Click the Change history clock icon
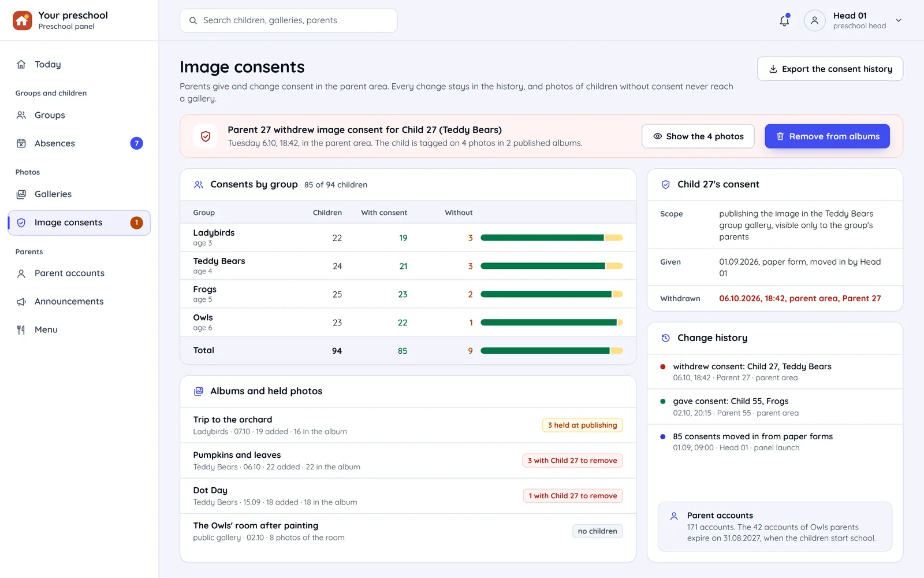The width and height of the screenshot is (924, 578). click(x=666, y=338)
